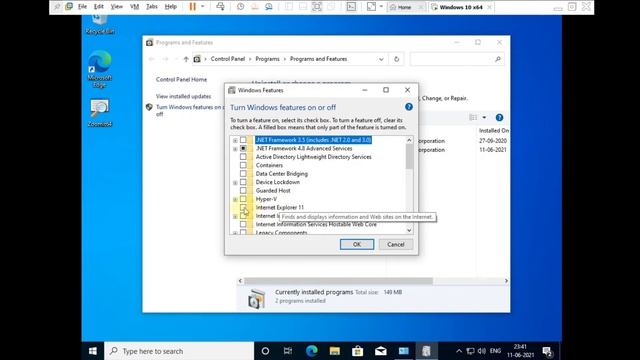Viewport: 640px width, 360px height.
Task: Enable the Hyper-V checkbox
Action: (243, 199)
